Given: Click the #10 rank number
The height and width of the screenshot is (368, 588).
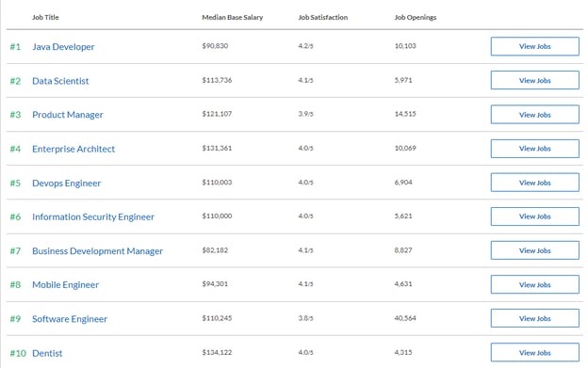Looking at the screenshot, I should click(x=18, y=353).
